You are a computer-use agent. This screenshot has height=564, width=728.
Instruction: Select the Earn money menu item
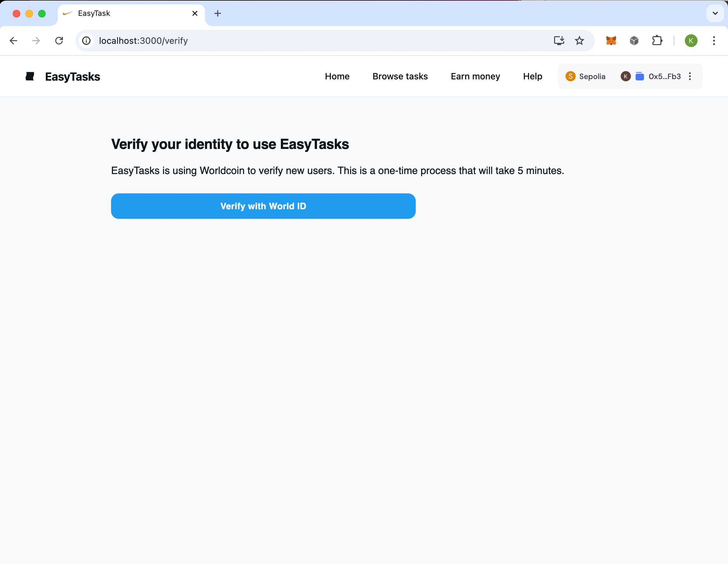click(x=475, y=76)
